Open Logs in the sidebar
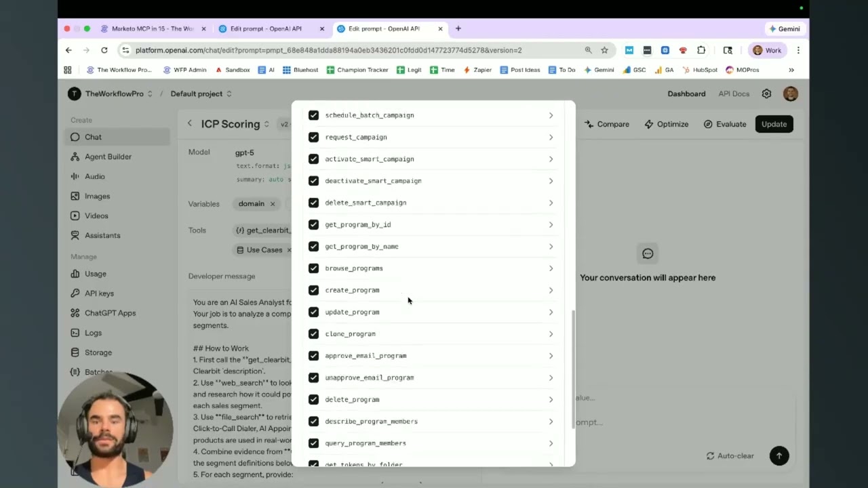 click(118, 333)
